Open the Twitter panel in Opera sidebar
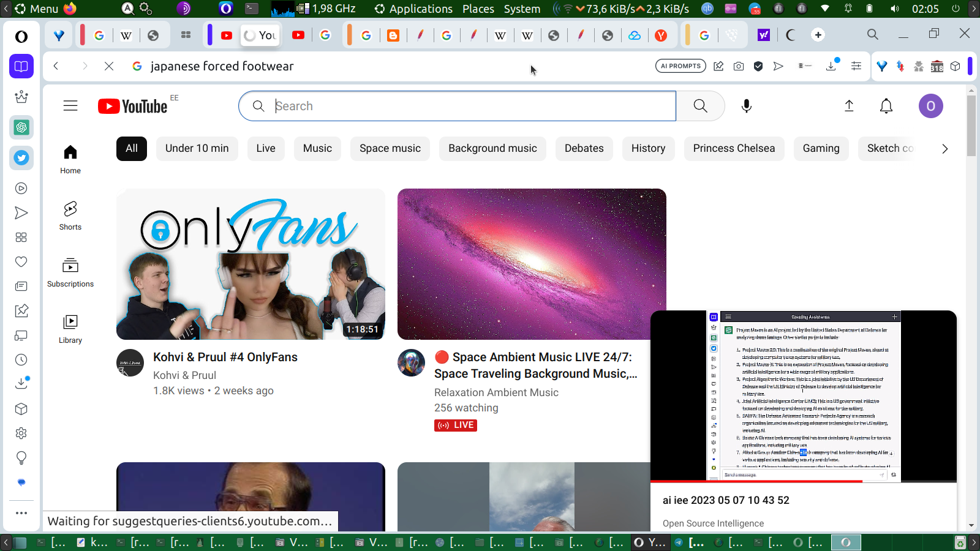The image size is (980, 551). click(21, 158)
